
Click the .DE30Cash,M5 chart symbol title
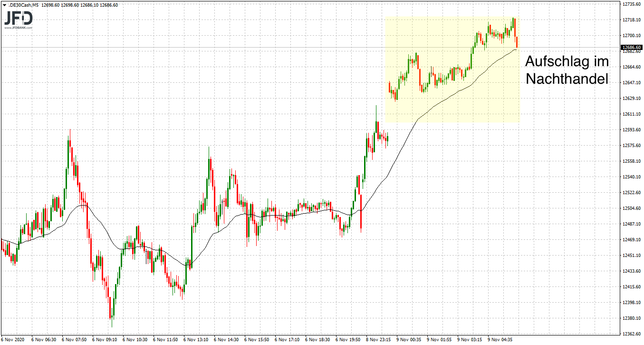point(25,5)
